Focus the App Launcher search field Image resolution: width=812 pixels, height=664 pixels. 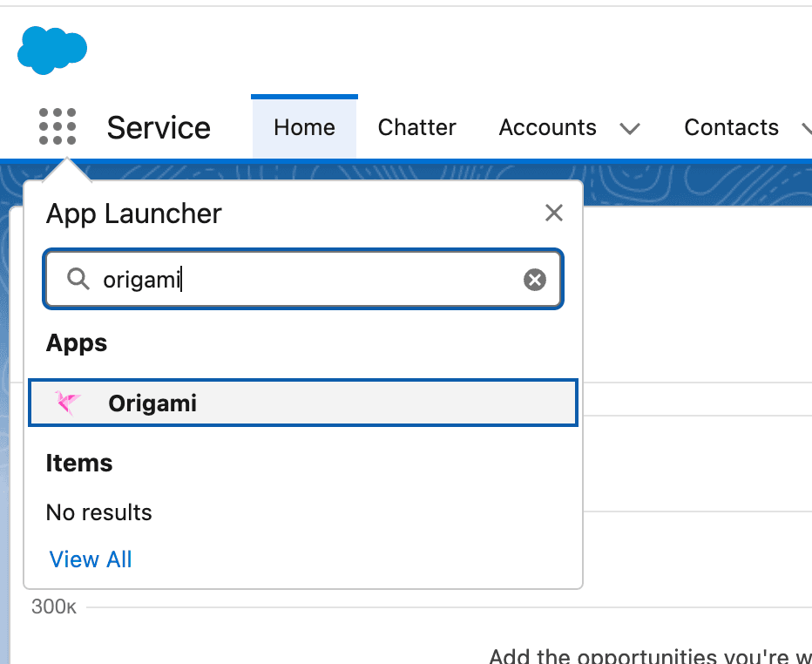tap(303, 279)
